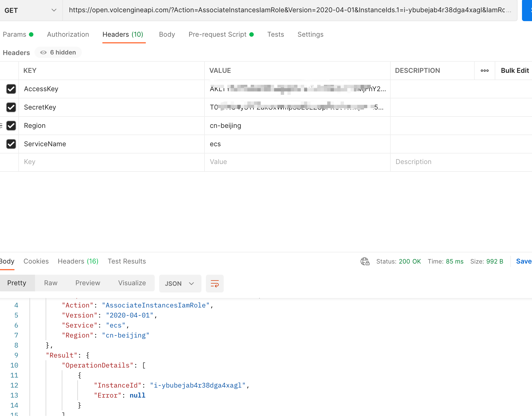This screenshot has height=417, width=532.
Task: Click the blurred SecretKey value cell
Action: point(297,107)
